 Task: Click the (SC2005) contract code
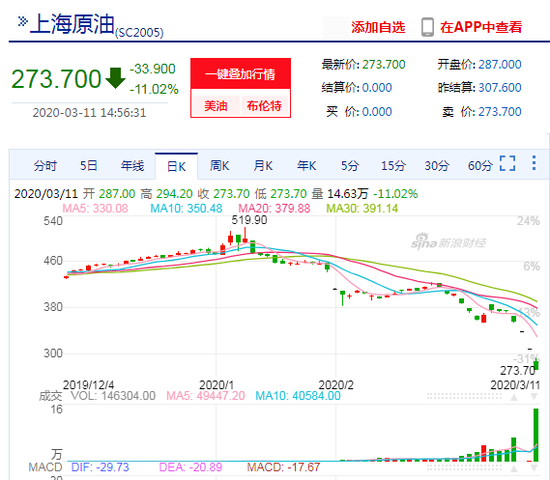click(139, 33)
